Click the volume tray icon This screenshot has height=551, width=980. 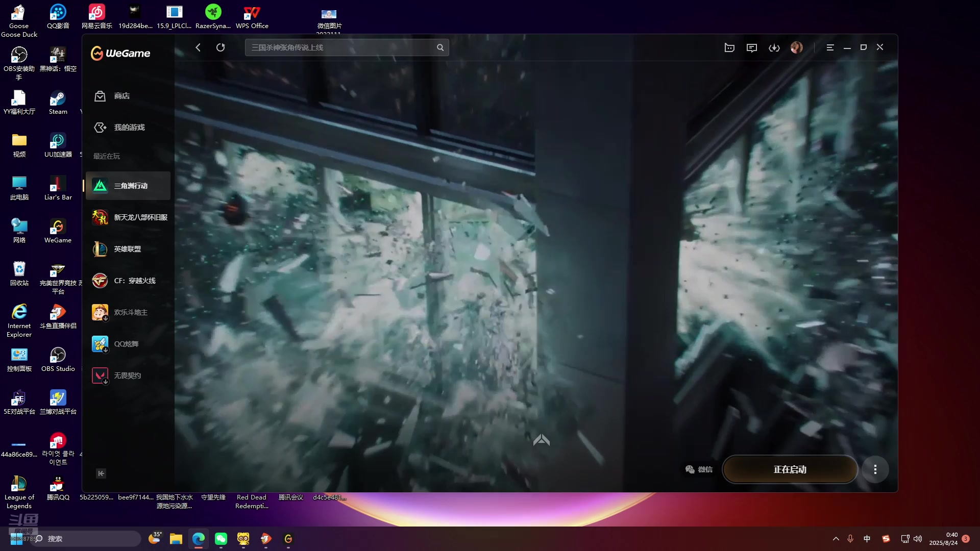pyautogui.click(x=918, y=539)
